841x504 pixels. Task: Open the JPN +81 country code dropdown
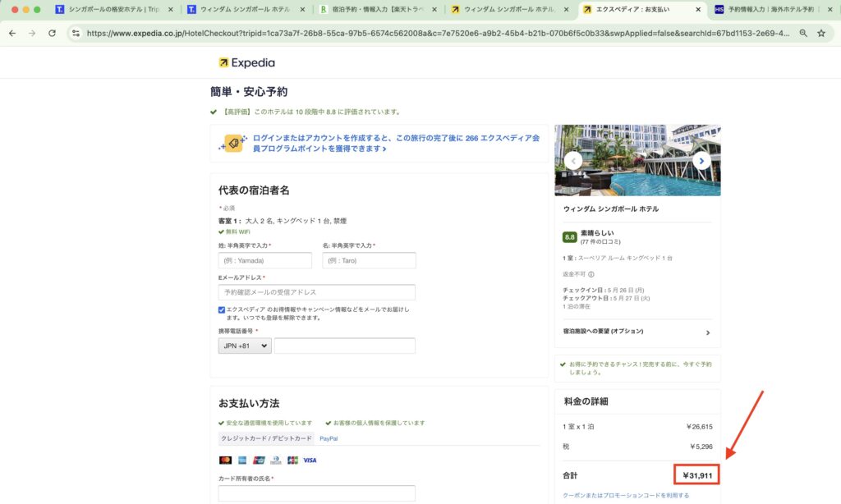245,346
